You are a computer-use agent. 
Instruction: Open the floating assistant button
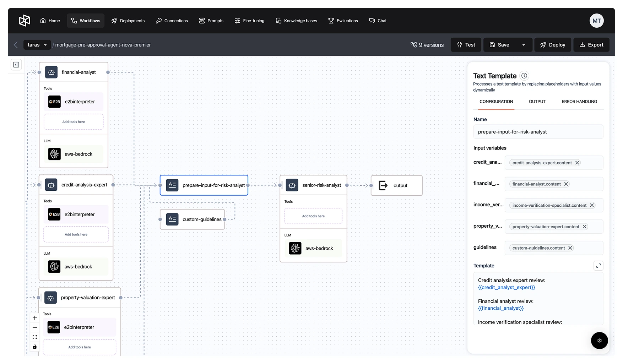[x=600, y=341]
